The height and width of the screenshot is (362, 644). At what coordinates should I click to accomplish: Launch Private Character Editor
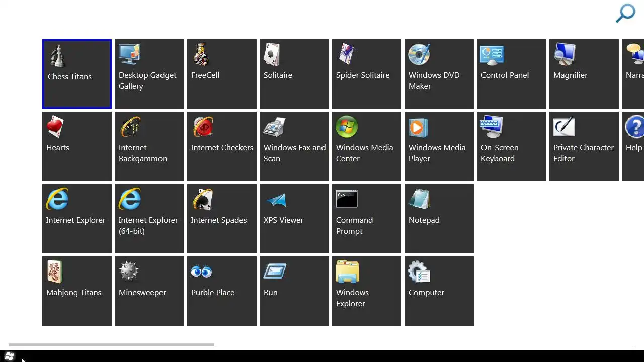pyautogui.click(x=584, y=146)
